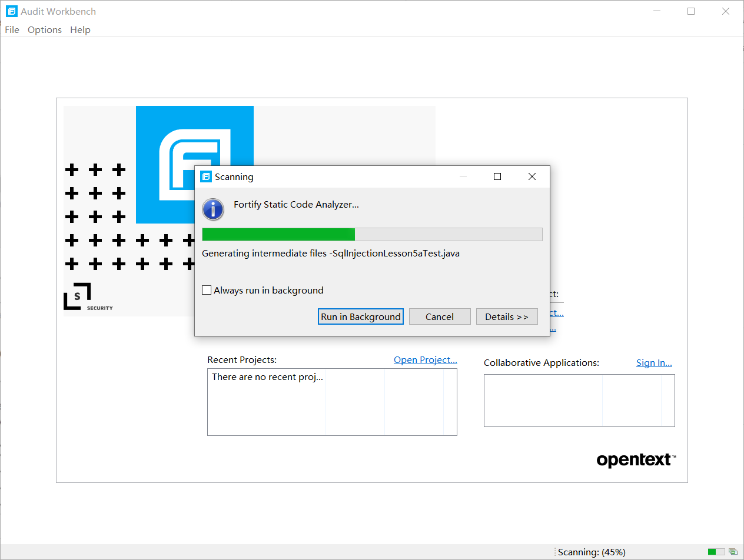Click the Audit Workbench title bar icon

(x=11, y=11)
